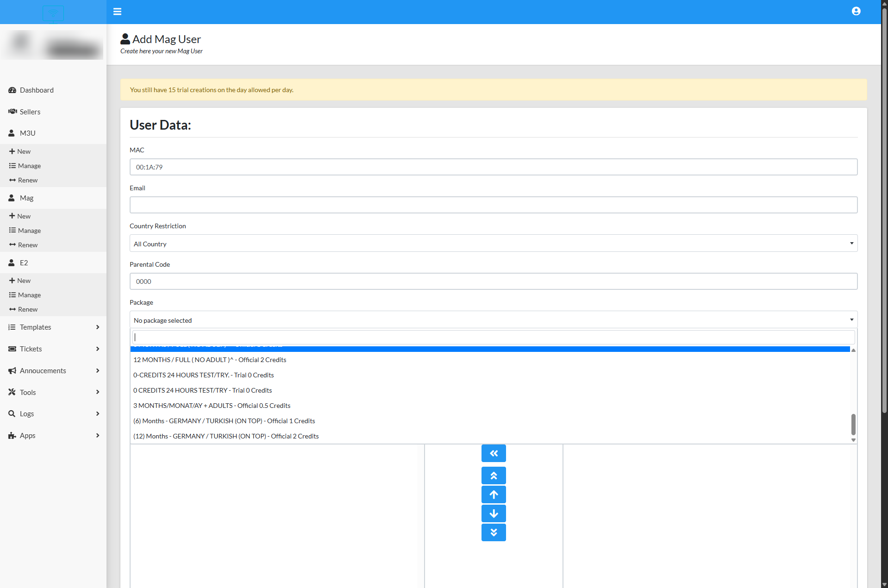
Task: Expand the Templates sidebar menu
Action: (x=53, y=327)
